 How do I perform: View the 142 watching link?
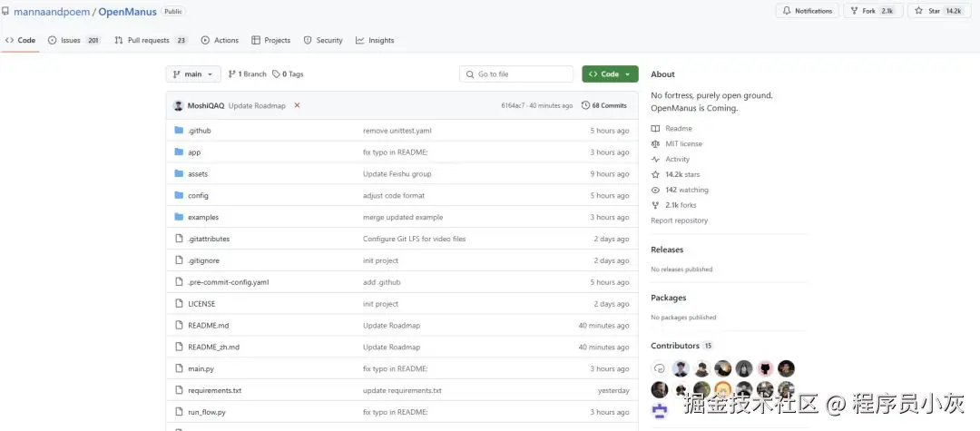[680, 190]
